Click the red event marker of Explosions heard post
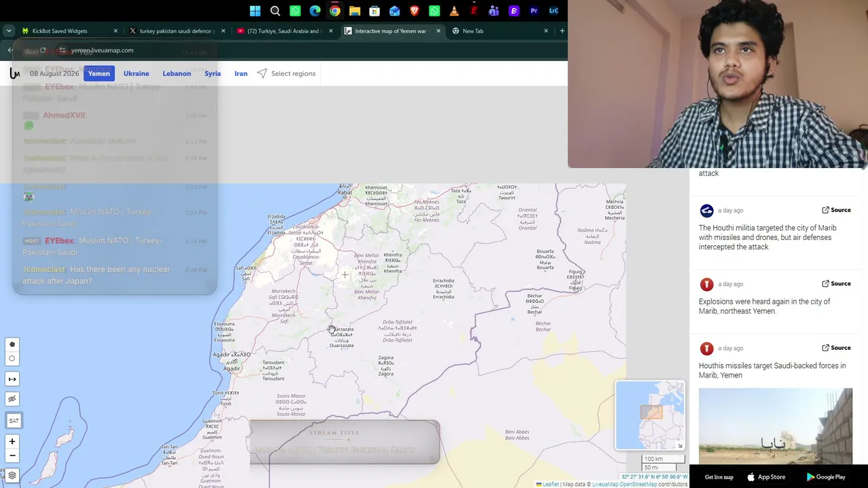The width and height of the screenshot is (868, 488). (707, 285)
